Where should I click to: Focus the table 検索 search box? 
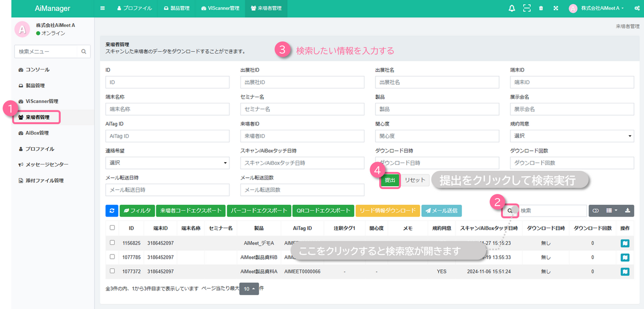(552, 211)
